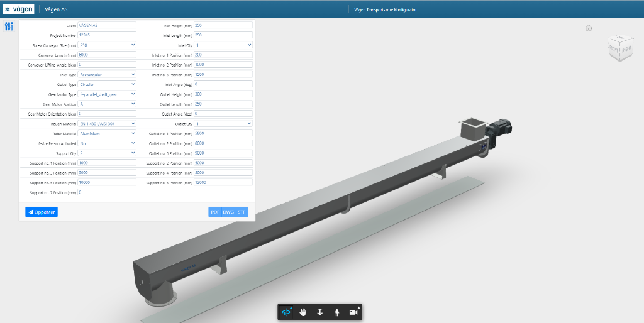The image size is (644, 323).
Task: Click the Conveyor Lifting Angle field
Action: 107,65
